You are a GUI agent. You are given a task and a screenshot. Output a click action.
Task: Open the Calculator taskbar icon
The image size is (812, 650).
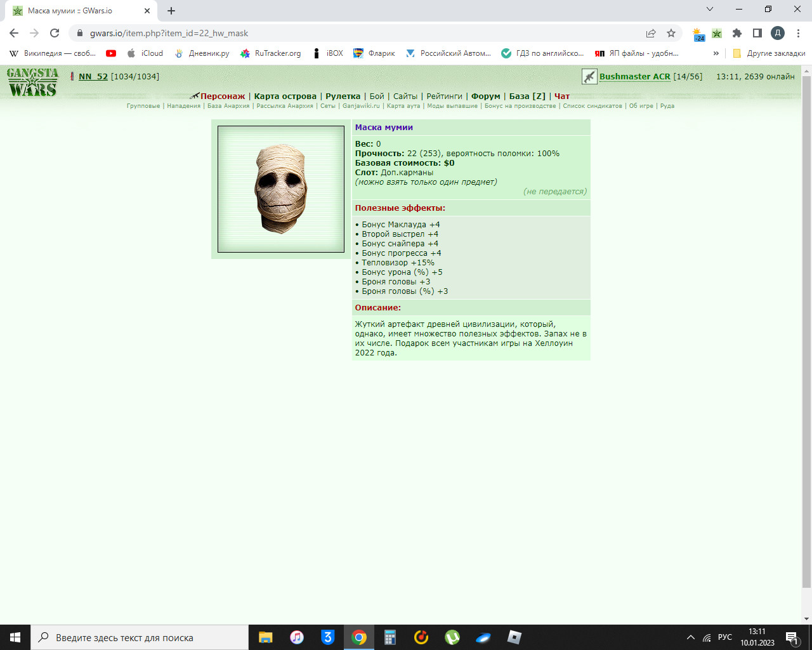pyautogui.click(x=390, y=637)
